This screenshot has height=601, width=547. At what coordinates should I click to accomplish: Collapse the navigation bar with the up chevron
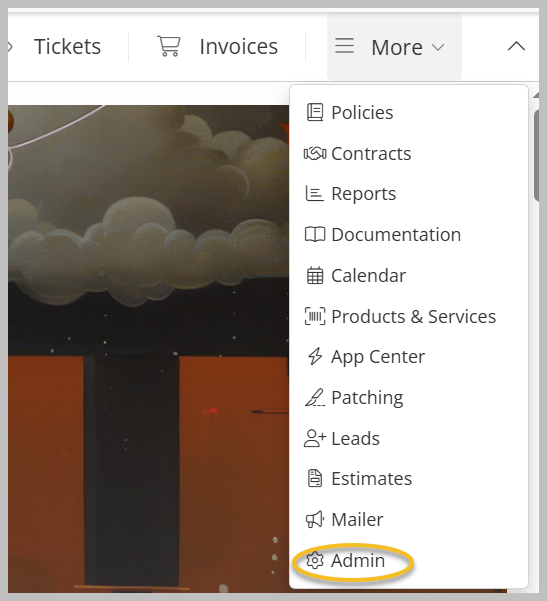516,46
